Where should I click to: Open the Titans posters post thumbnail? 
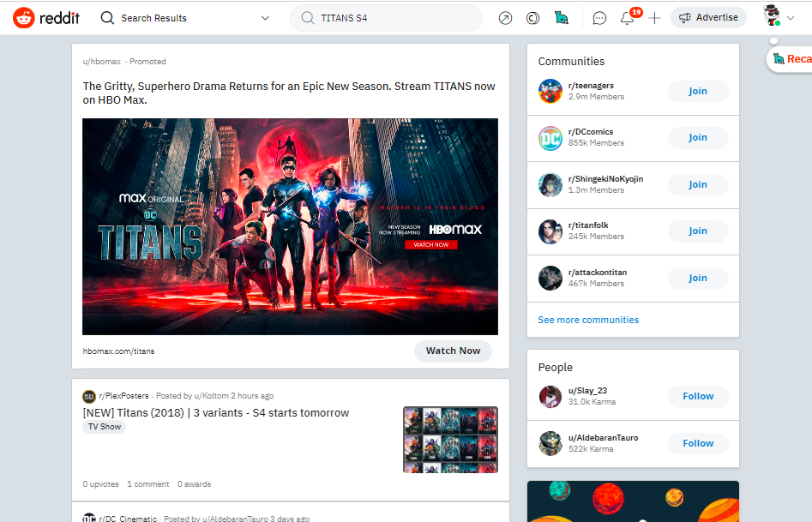tap(450, 440)
